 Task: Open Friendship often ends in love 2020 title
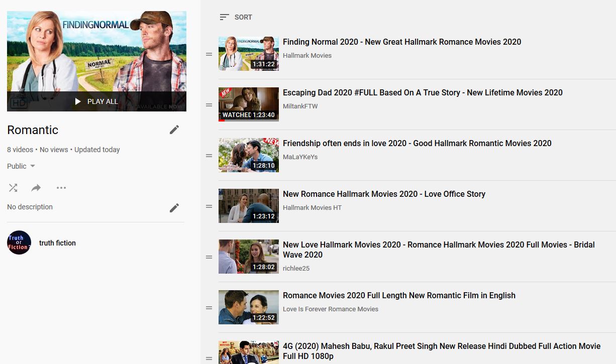pos(417,144)
